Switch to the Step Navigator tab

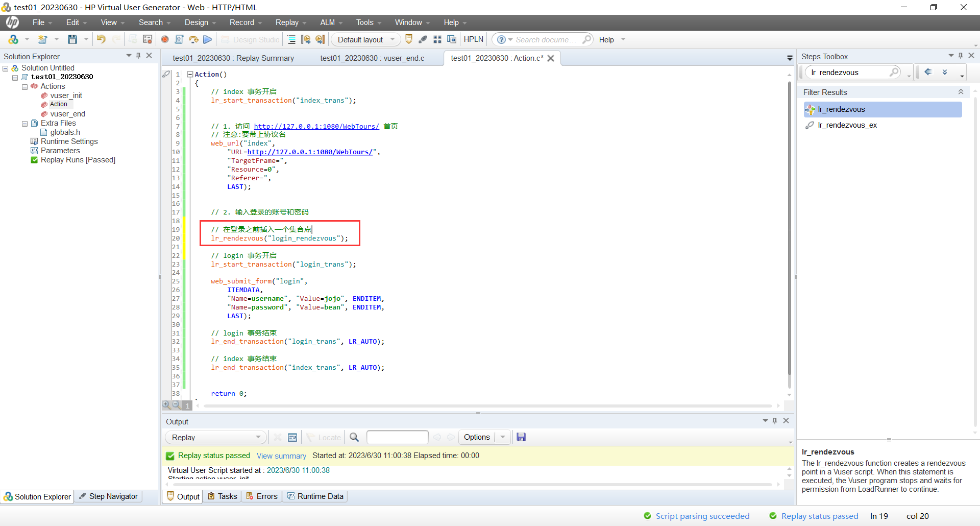pyautogui.click(x=109, y=496)
